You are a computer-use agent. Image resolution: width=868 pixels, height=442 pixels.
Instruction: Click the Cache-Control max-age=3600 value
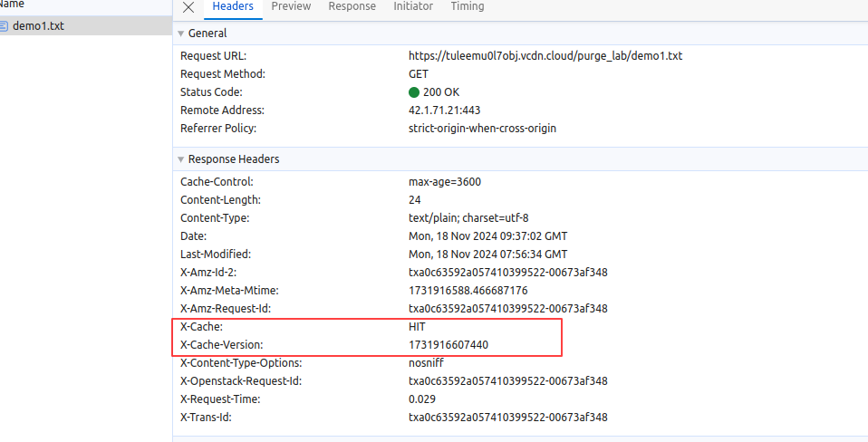coord(444,182)
